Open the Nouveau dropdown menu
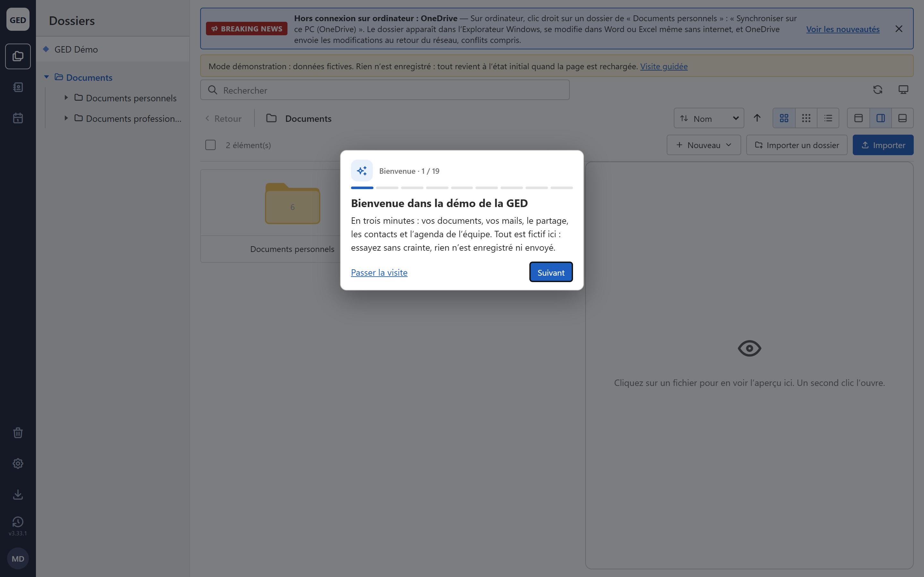Screen dimensions: 924x577 click(x=703, y=145)
